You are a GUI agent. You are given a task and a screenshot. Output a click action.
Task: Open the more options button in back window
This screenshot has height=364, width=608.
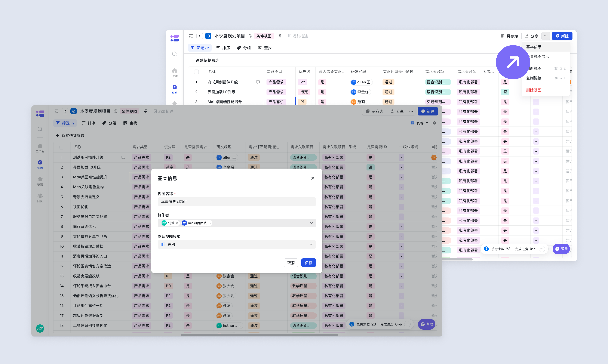546,36
